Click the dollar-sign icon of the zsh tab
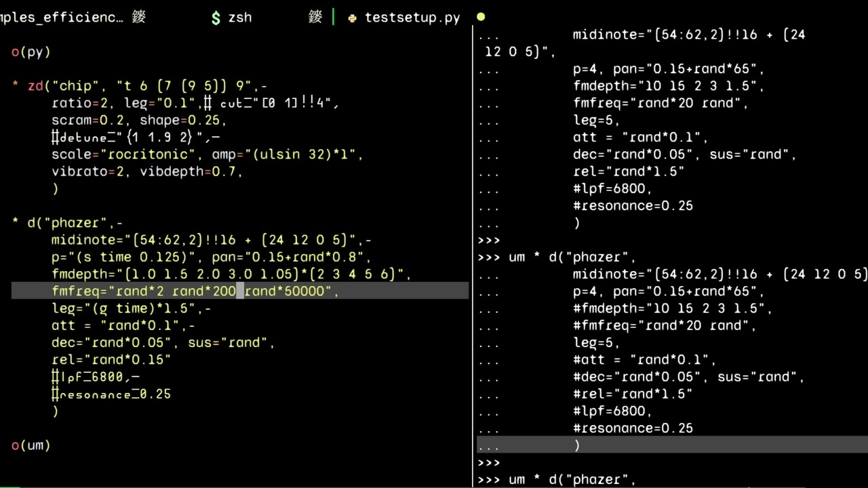Image resolution: width=868 pixels, height=488 pixels. tap(216, 18)
